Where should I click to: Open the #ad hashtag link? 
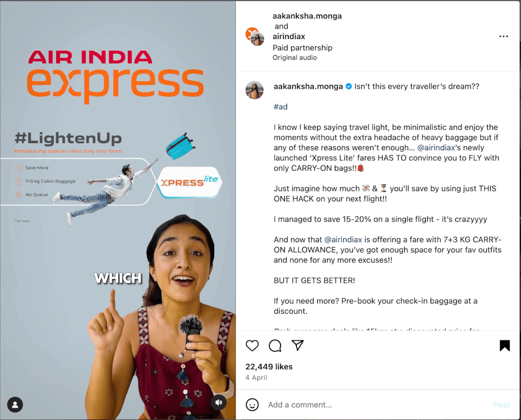[280, 107]
